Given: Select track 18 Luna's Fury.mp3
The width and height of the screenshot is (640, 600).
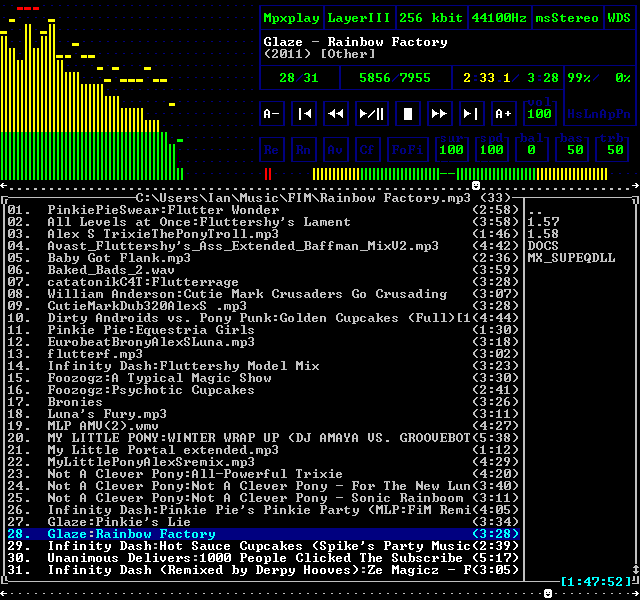Looking at the screenshot, I should click(x=263, y=414).
